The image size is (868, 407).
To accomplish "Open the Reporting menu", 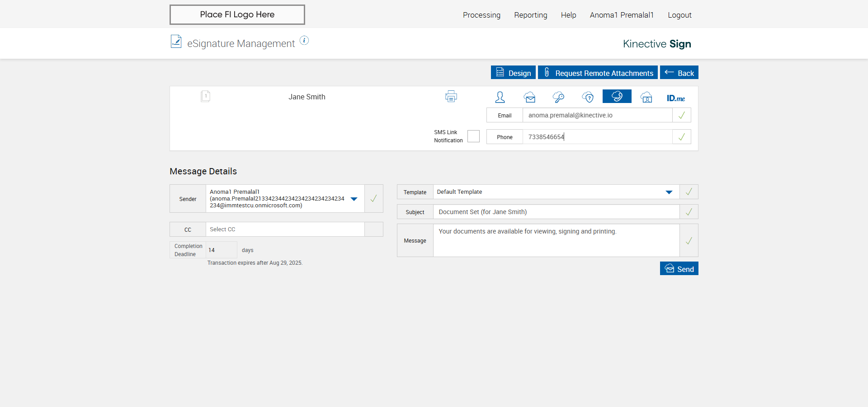I will click(x=530, y=15).
